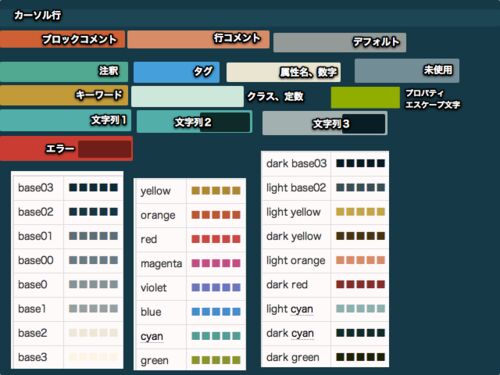The width and height of the screenshot is (500, 375).
Task: Click the light orange color squares
Action: click(360, 260)
